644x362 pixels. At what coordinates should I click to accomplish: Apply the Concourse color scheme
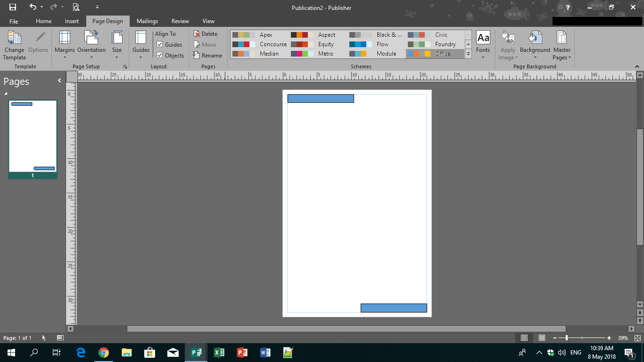coord(260,44)
